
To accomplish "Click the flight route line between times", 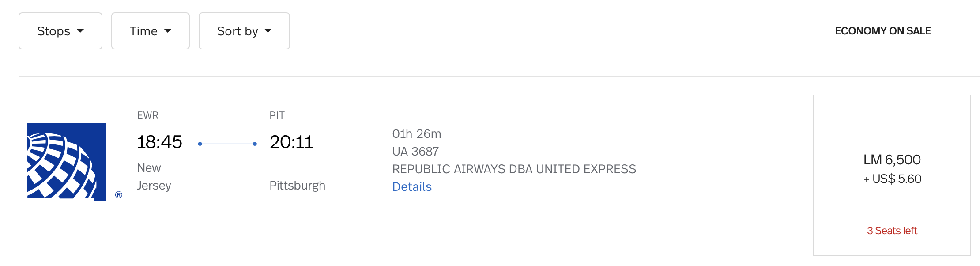I will (227, 143).
